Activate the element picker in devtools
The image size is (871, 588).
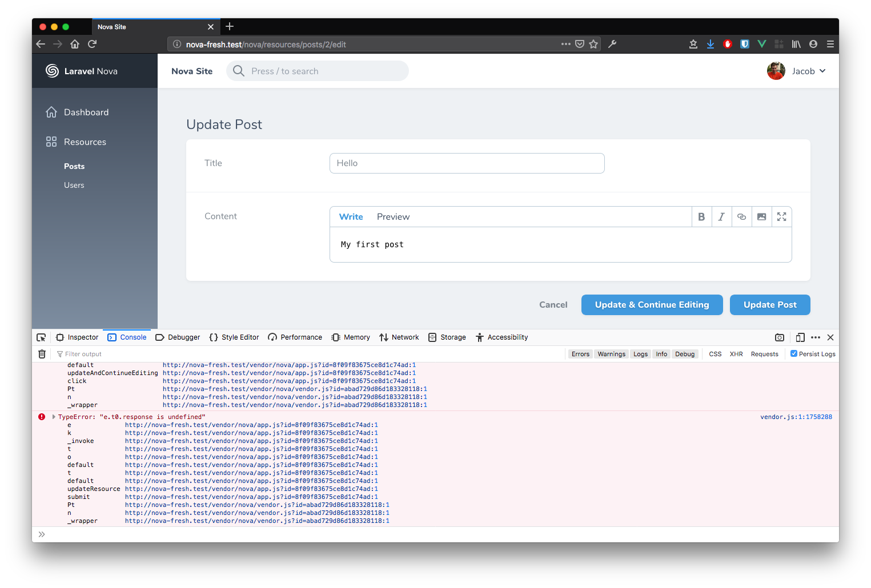tap(41, 337)
